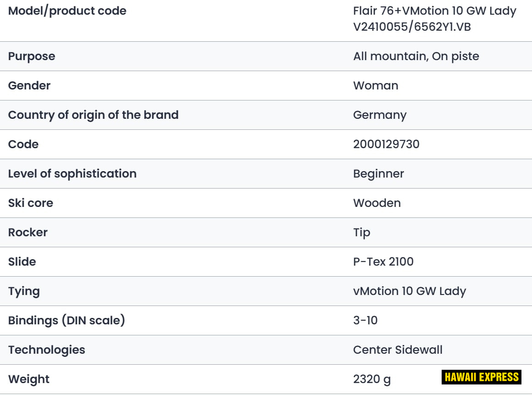
Task: Click the Level of sophistication label
Action: point(72,174)
